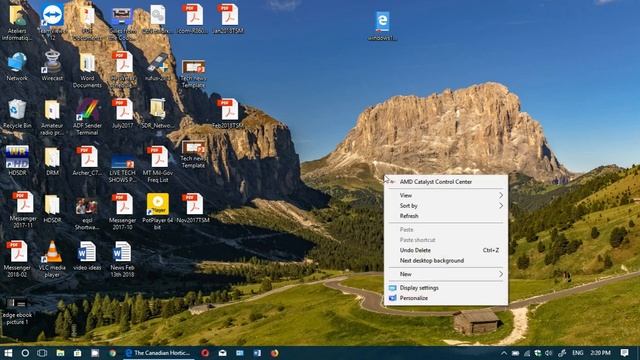Select the Wirecast desktop shortcut
Viewport: 640px width, 360px height.
click(x=52, y=66)
